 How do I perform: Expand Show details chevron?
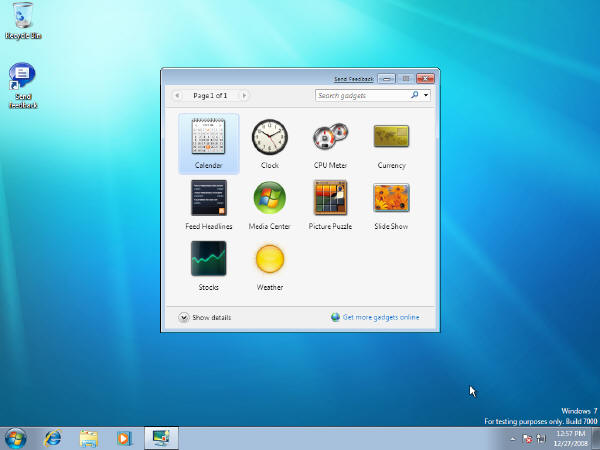[x=183, y=317]
